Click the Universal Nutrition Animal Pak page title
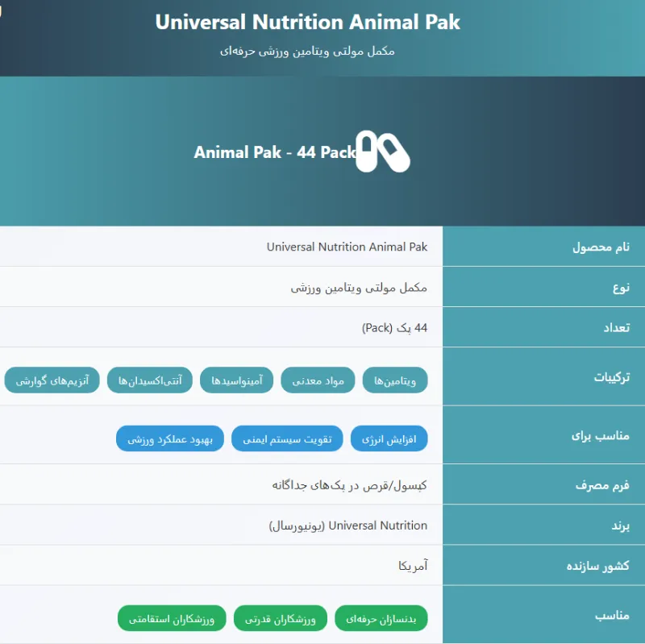 [x=307, y=22]
